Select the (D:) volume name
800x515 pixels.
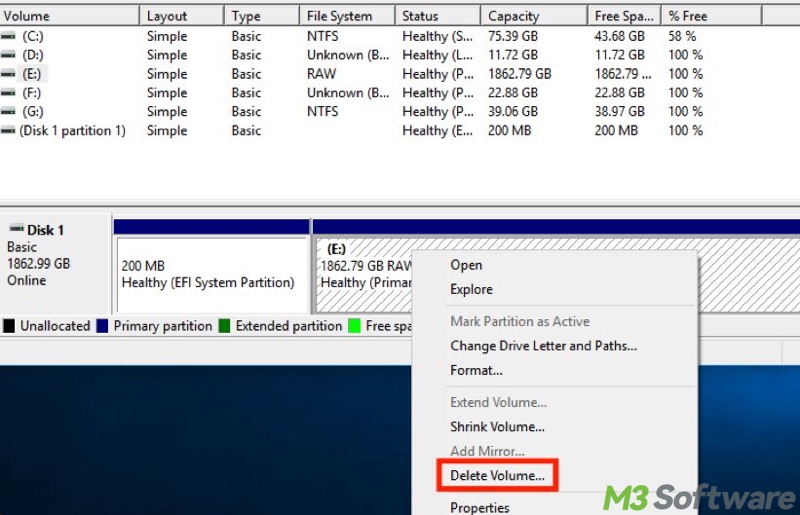pos(33,55)
